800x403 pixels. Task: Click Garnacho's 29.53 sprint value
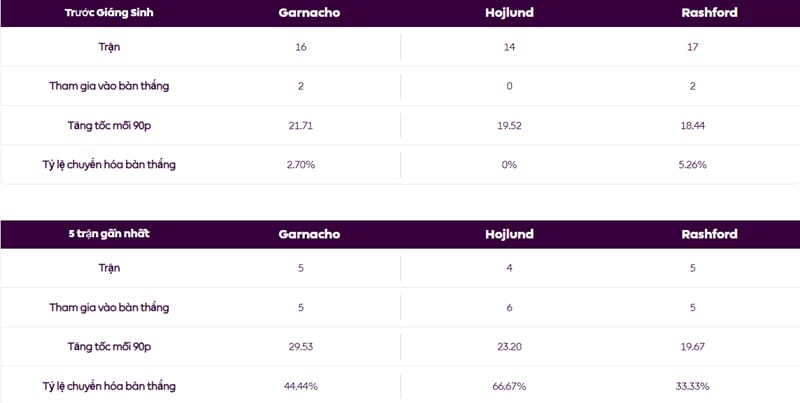pos(301,346)
